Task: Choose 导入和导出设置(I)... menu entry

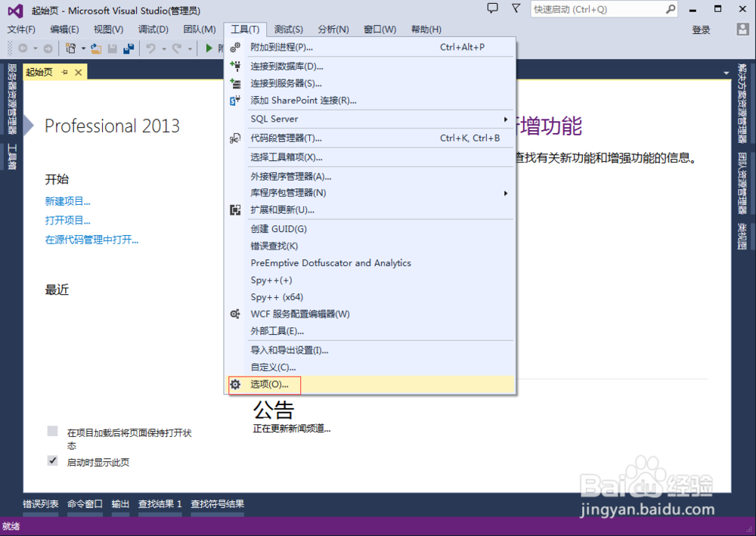Action: (x=370, y=350)
